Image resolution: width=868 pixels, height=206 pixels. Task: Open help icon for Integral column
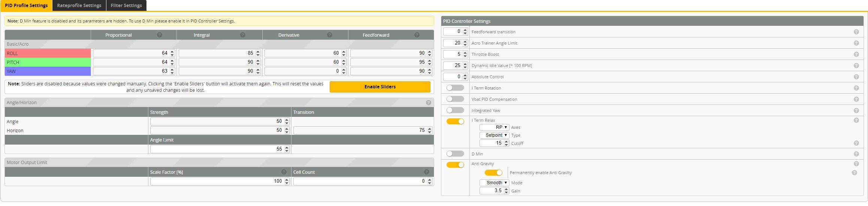coord(243,35)
